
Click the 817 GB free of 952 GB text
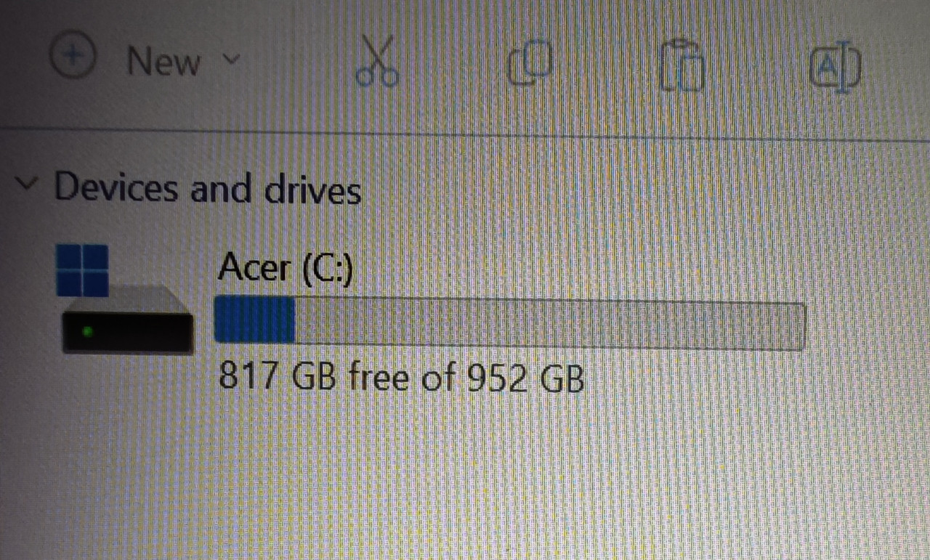click(402, 378)
